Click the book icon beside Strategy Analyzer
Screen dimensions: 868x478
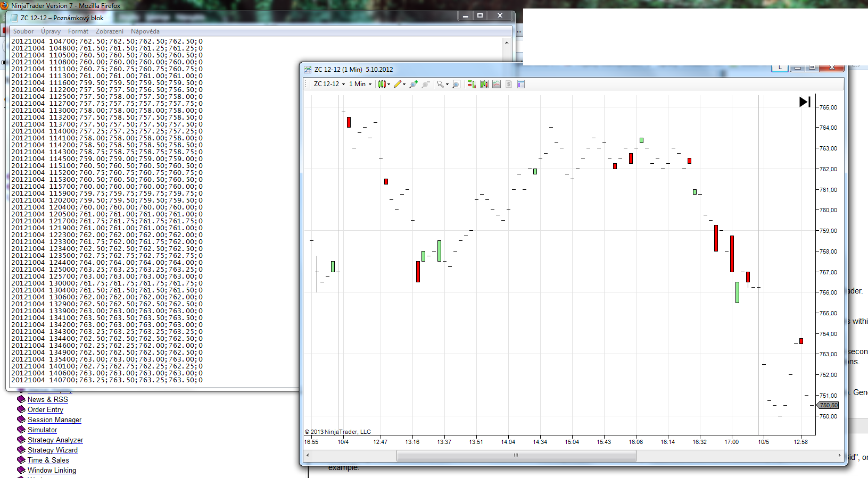21,440
